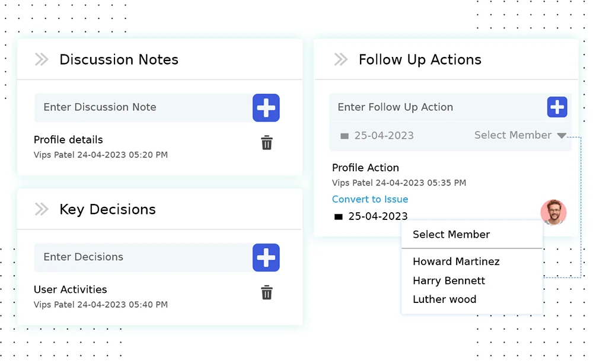The width and height of the screenshot is (593, 364).
Task: Click the plus icon beside Enter Discussion Note
Action: pyautogui.click(x=266, y=108)
